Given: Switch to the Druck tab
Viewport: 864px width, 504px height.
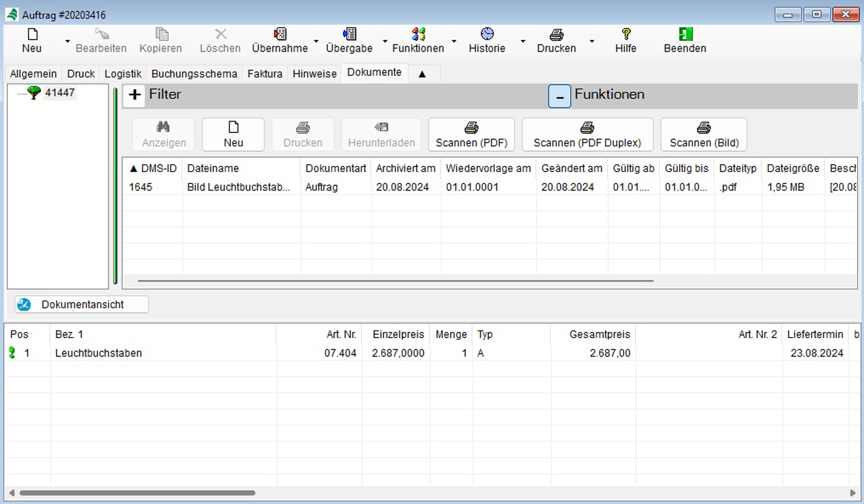Looking at the screenshot, I should [81, 74].
